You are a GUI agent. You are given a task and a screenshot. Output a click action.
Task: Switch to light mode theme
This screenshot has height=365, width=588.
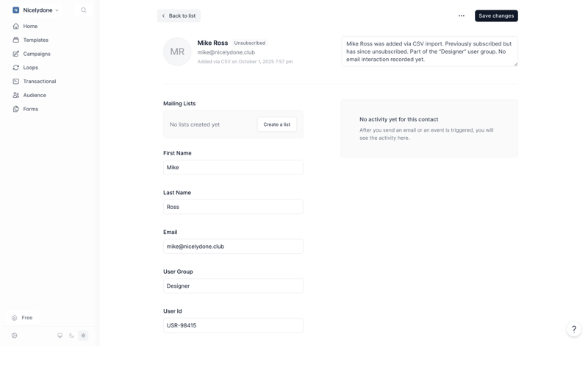[x=83, y=336]
